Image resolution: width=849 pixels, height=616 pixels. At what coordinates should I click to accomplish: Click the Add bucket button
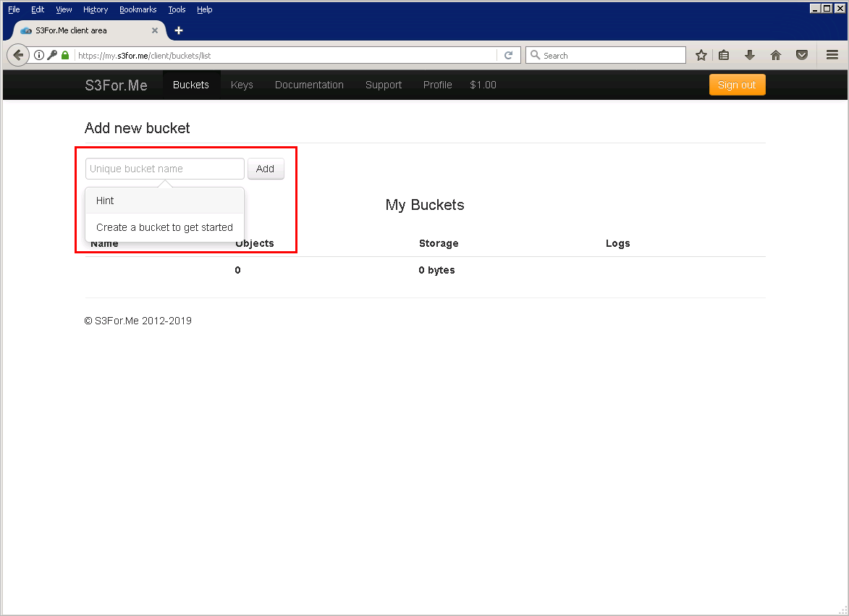click(266, 169)
